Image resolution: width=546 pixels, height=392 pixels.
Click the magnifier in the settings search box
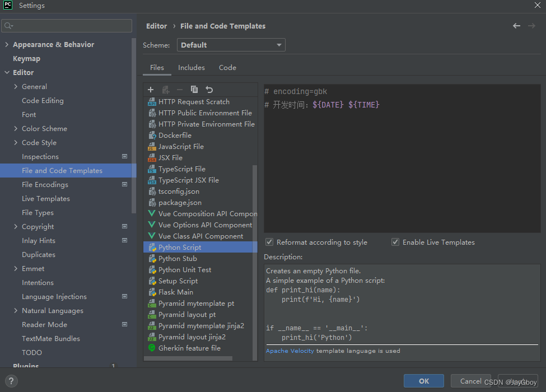(x=8, y=25)
